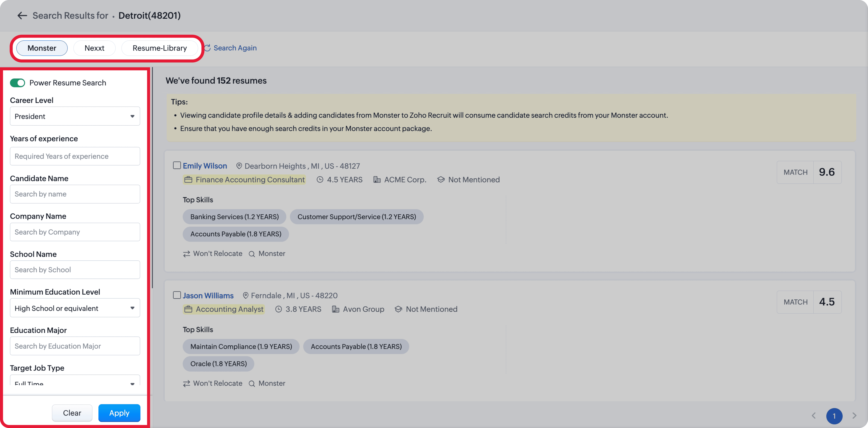The width and height of the screenshot is (868, 428).
Task: Click the graduation cap icon in Jason Williams row
Action: (x=398, y=309)
